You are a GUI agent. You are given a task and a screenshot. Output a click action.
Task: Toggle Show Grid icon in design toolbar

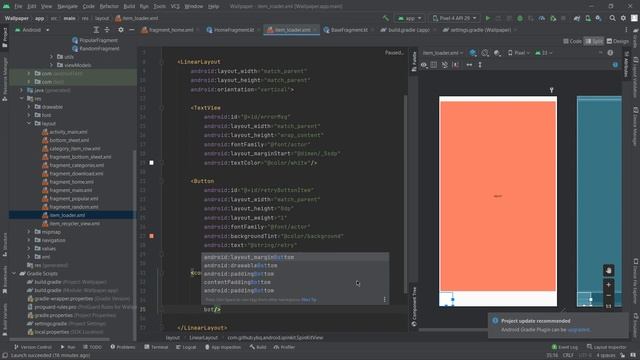434,65
